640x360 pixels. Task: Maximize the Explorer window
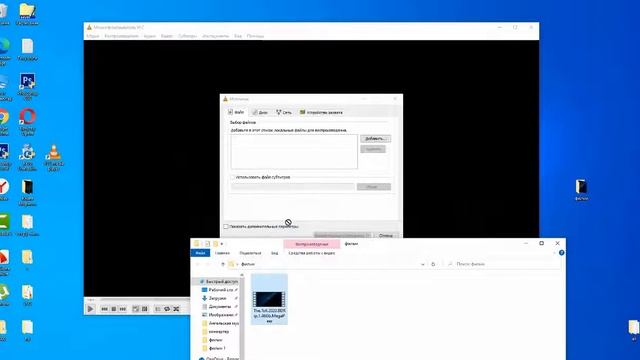tap(542, 243)
